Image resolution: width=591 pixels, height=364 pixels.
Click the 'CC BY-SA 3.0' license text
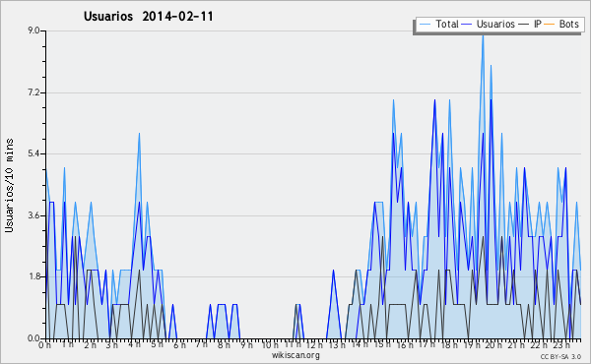[x=560, y=357]
